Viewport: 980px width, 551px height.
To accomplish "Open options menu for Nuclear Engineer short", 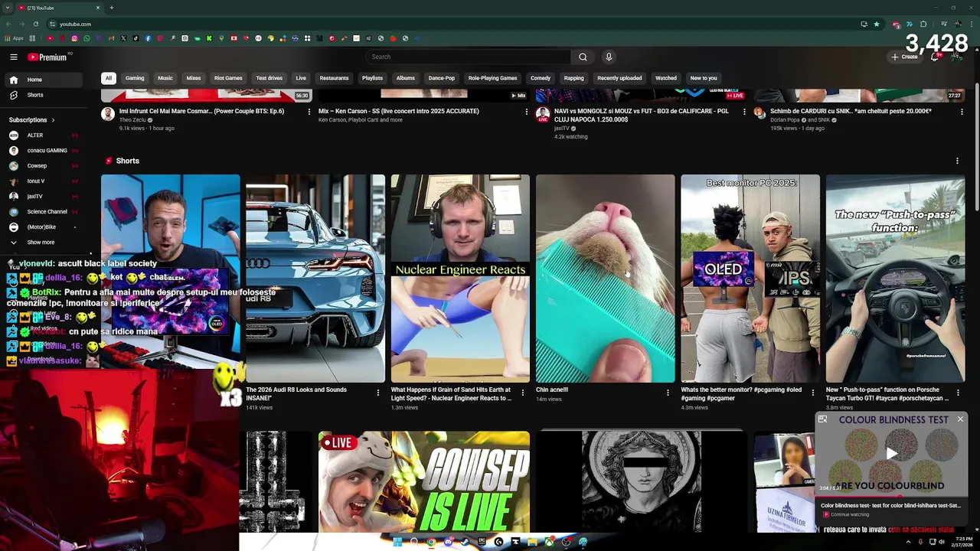I will (x=523, y=393).
